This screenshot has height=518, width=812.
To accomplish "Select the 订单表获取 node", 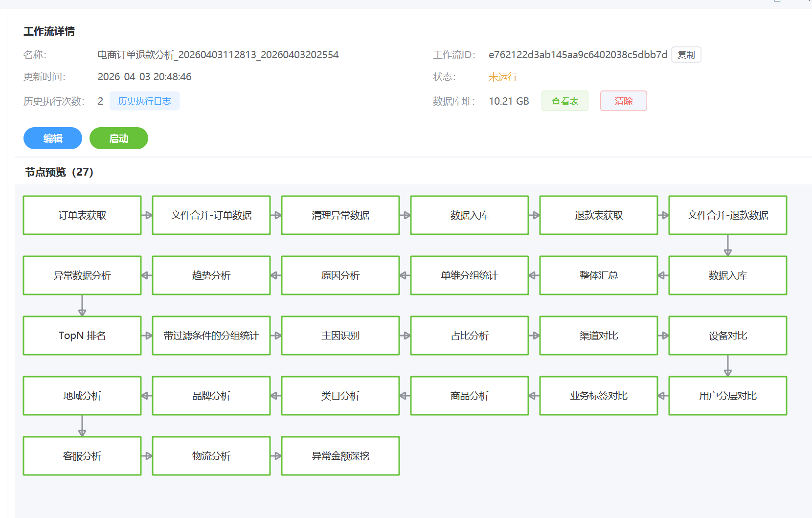I will tap(82, 215).
